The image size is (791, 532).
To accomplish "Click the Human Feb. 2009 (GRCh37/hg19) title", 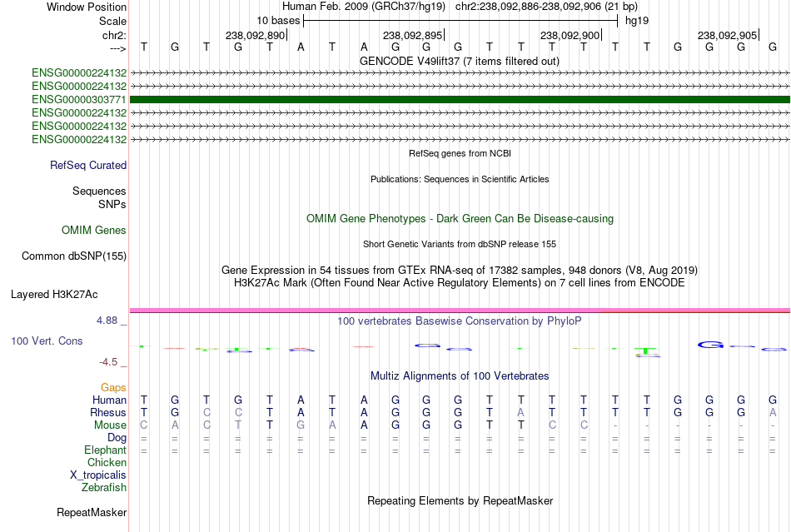I will pyautogui.click(x=364, y=7).
